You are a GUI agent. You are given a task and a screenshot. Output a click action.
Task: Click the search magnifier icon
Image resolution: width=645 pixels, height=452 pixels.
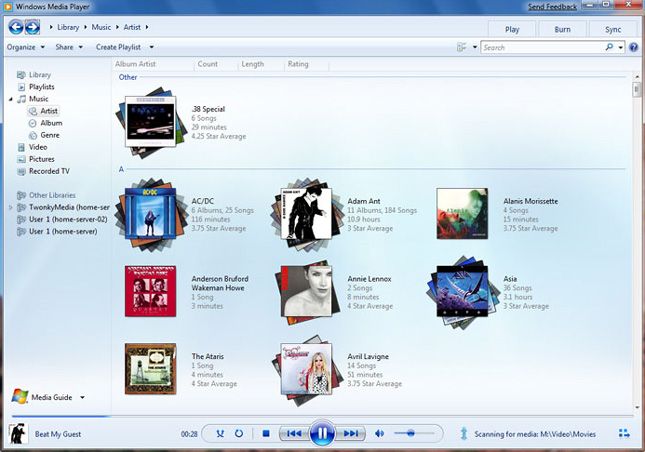(609, 47)
